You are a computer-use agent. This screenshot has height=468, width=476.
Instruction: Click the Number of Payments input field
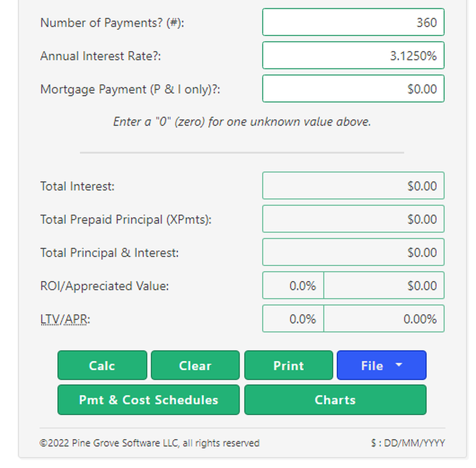click(x=353, y=22)
